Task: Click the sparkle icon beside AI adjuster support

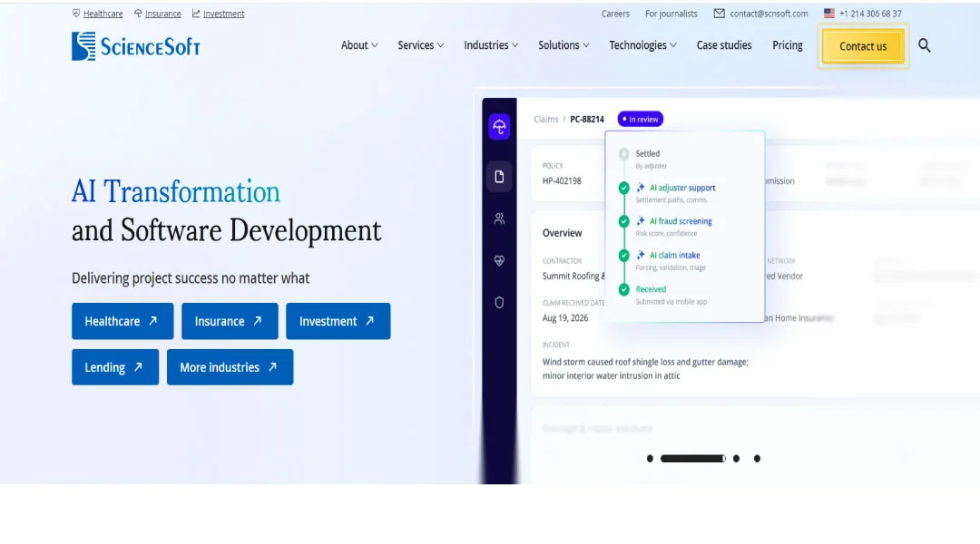Action: click(641, 188)
